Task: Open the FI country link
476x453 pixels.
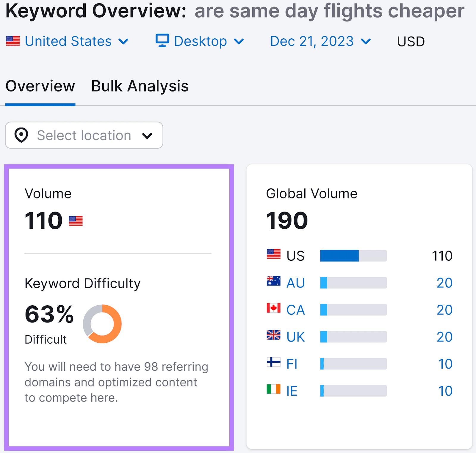Action: [292, 364]
